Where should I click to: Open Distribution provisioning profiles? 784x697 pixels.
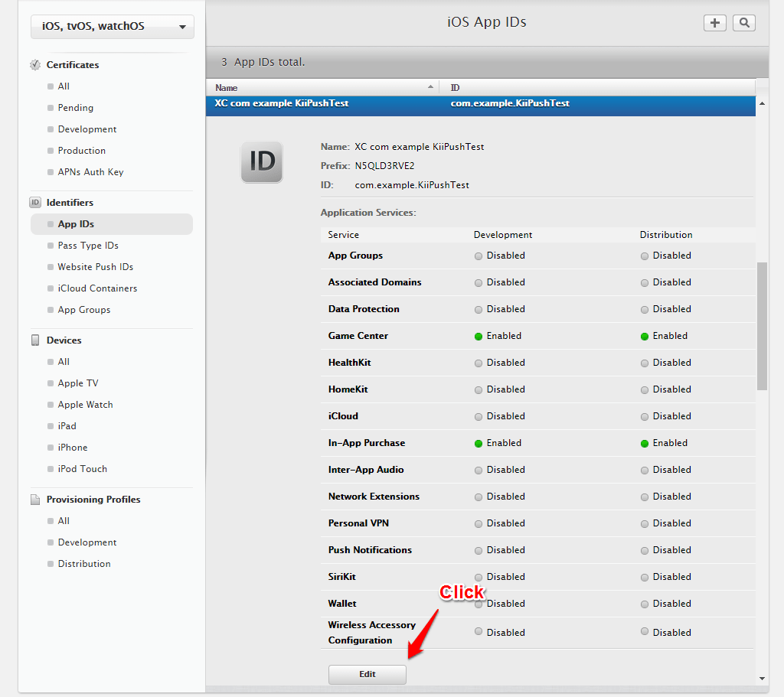point(84,564)
